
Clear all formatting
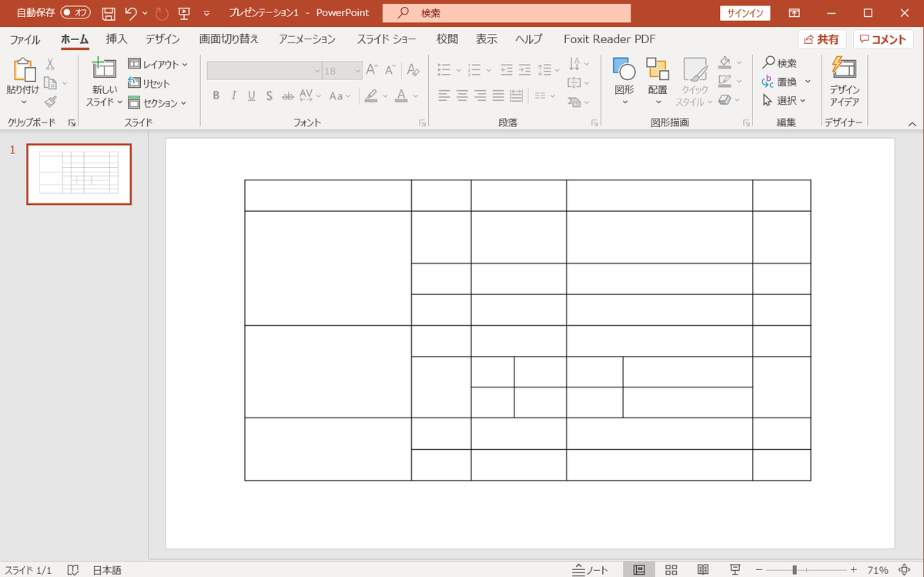413,70
